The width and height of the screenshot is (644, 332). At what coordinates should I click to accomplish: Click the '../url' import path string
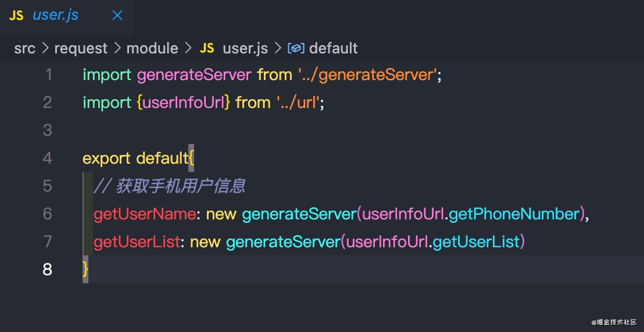point(298,103)
